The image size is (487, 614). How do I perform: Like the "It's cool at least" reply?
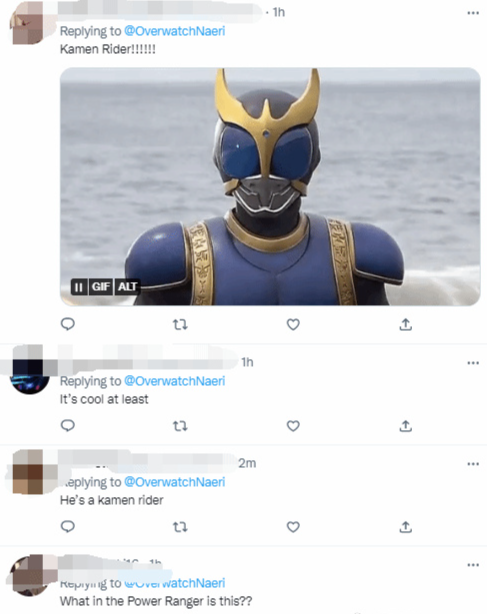tap(293, 426)
